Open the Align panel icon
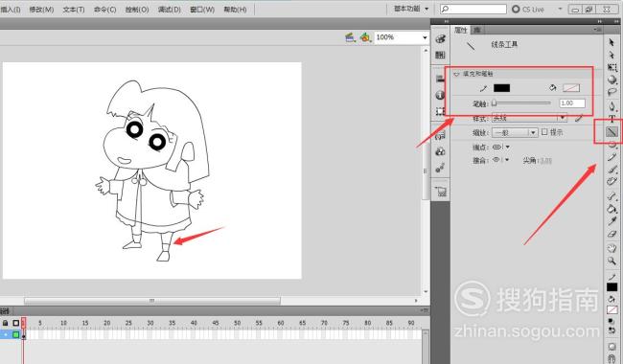The image size is (623, 364). pos(440,79)
